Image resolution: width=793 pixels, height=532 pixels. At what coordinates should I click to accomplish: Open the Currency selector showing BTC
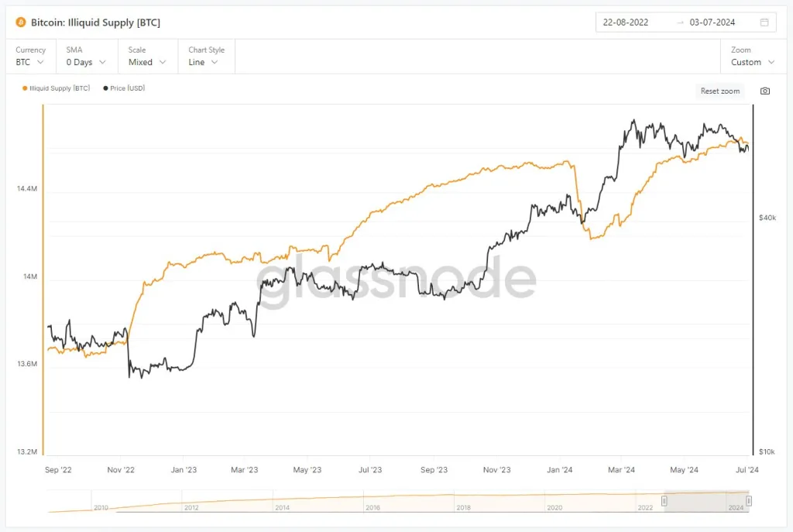29,62
